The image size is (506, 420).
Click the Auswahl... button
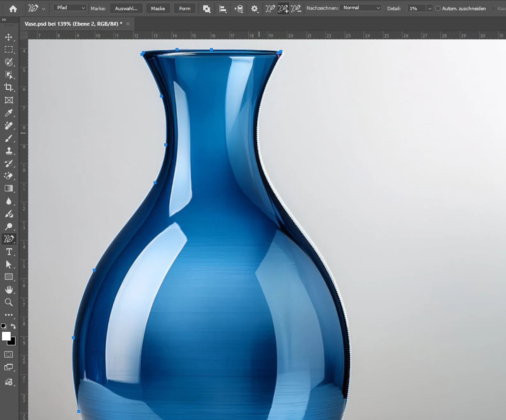(126, 9)
